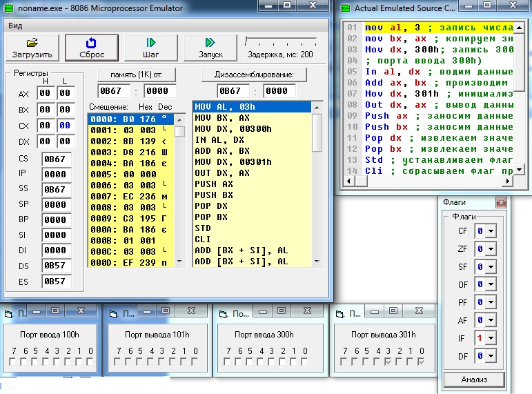Click the Дизассемблирование: button
The width and height of the screenshot is (532, 394).
click(x=254, y=75)
